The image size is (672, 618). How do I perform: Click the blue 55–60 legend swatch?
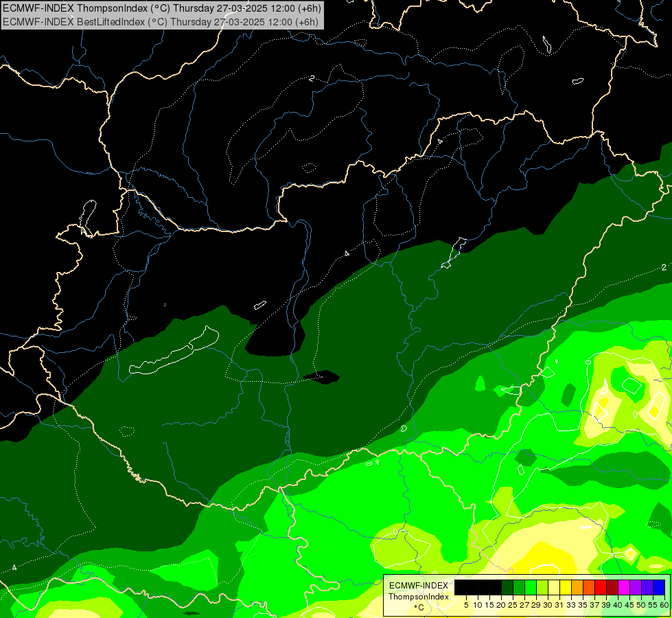[659, 587]
